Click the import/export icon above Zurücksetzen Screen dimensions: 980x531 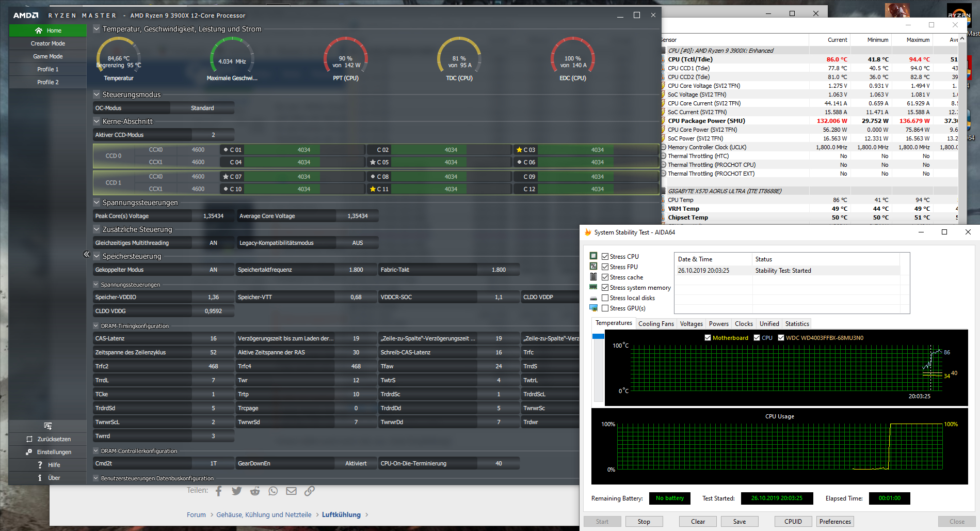[48, 426]
